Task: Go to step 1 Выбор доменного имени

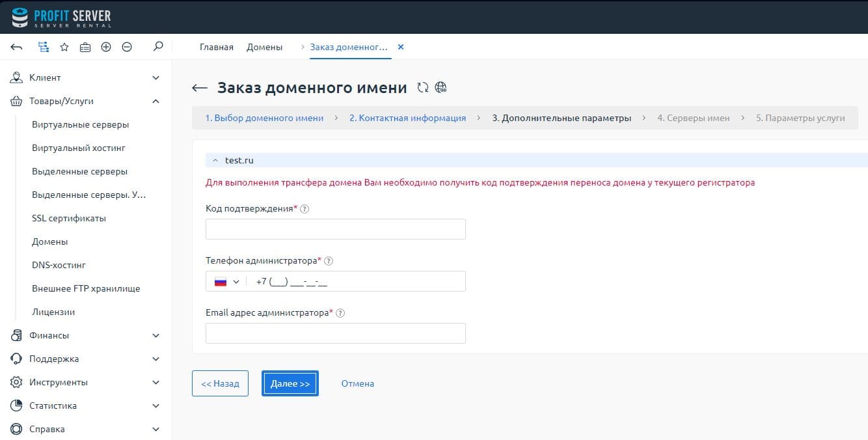Action: (x=264, y=118)
